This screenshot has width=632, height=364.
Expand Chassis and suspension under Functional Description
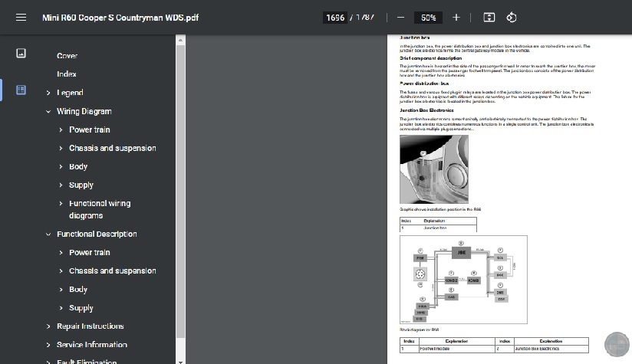tap(61, 271)
